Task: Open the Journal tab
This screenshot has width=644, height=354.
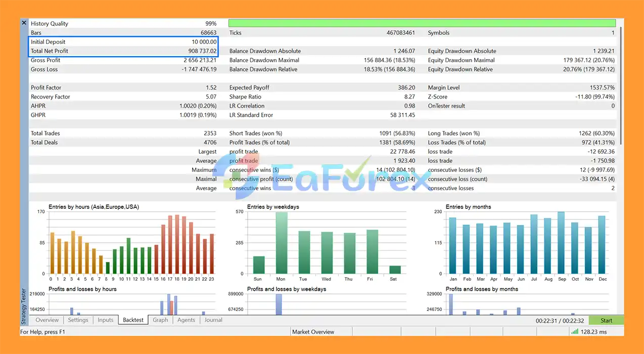Action: (213, 320)
